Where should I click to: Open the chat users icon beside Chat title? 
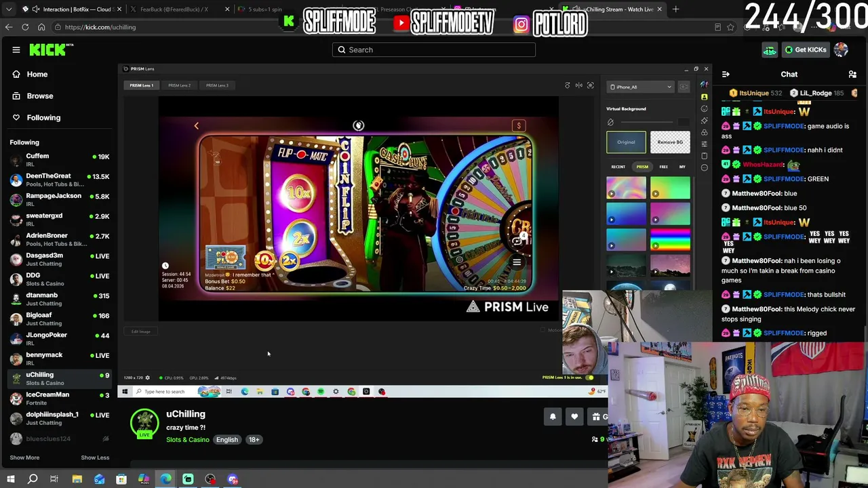[852, 74]
